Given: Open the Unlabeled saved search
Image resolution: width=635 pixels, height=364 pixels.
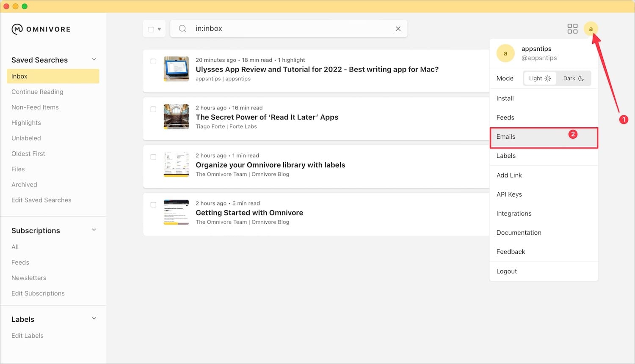Looking at the screenshot, I should [26, 138].
